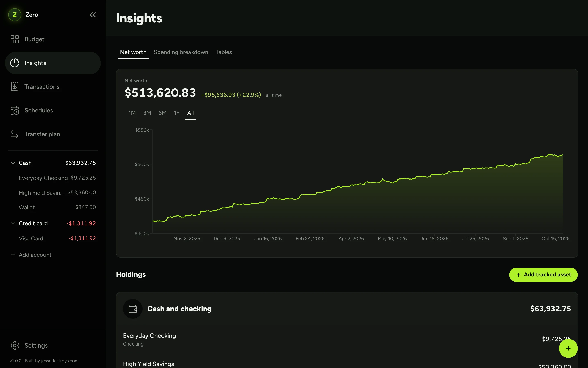Click the +$95,636.93 (+22.9%) change text
The width and height of the screenshot is (588, 368).
[x=231, y=95]
